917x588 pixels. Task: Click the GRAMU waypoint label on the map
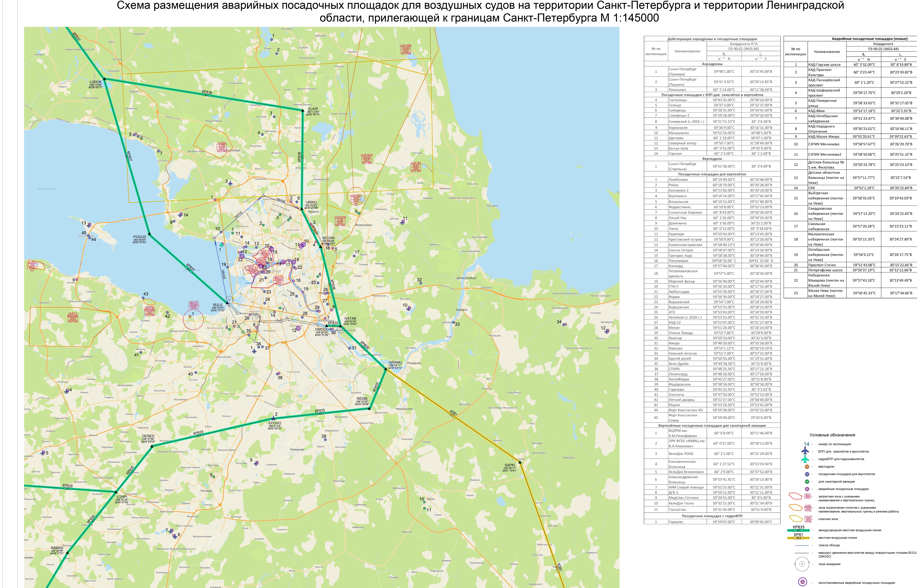click(x=395, y=362)
